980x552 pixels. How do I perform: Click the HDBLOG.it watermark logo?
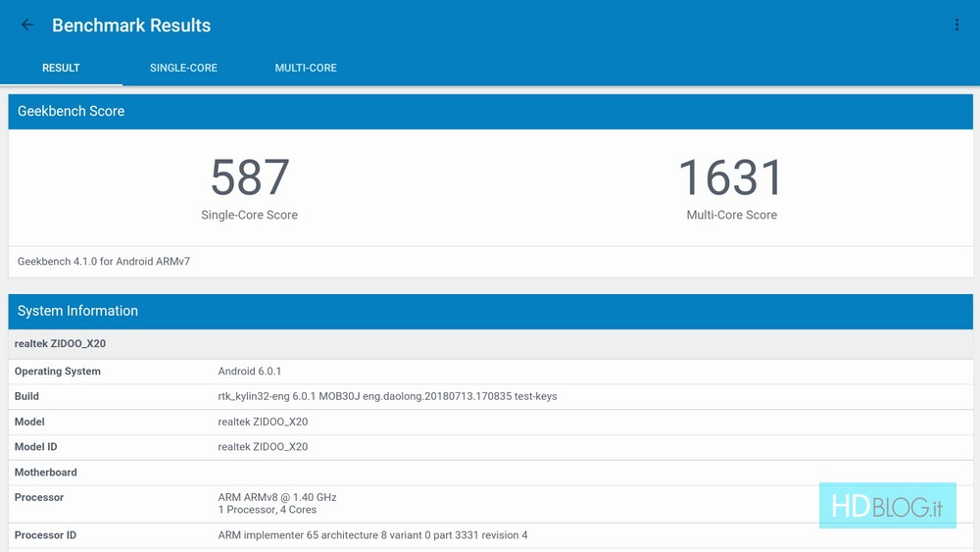click(x=887, y=506)
